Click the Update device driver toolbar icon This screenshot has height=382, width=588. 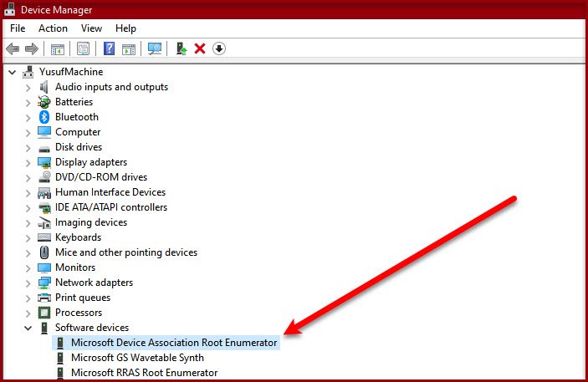pos(182,48)
